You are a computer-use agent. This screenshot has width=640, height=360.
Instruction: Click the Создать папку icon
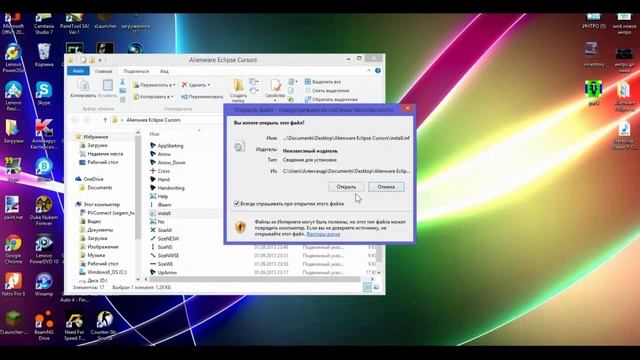tap(238, 91)
